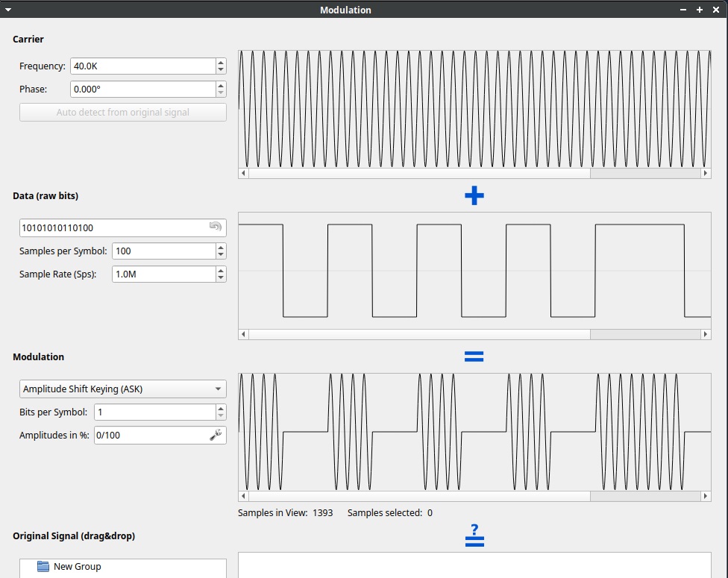Open window menu arrow in title bar
The width and height of the screenshot is (728, 578).
pos(8,10)
